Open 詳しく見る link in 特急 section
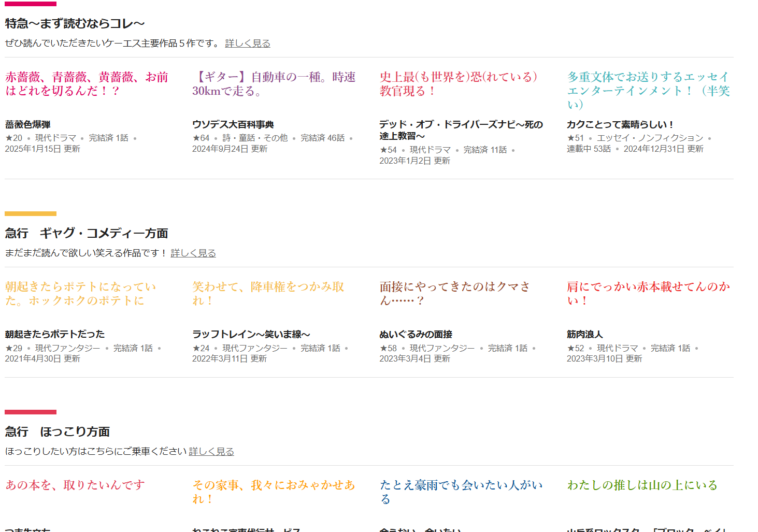This screenshot has width=758, height=532. pyautogui.click(x=247, y=44)
